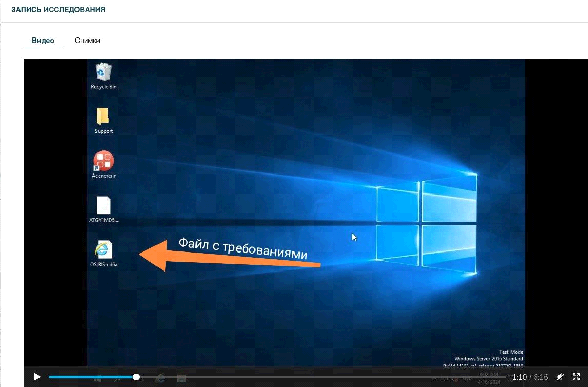Open File Explorer in video taskbar
This screenshot has height=387, width=588.
(x=181, y=378)
